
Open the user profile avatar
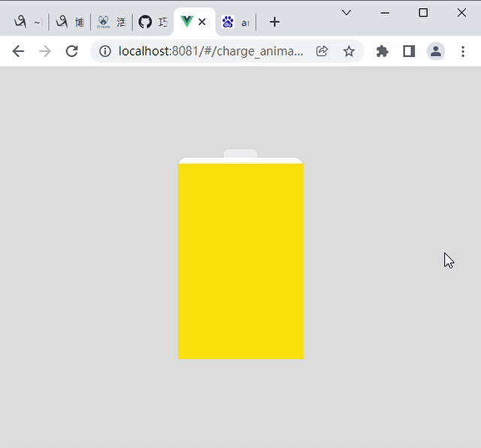click(x=436, y=51)
